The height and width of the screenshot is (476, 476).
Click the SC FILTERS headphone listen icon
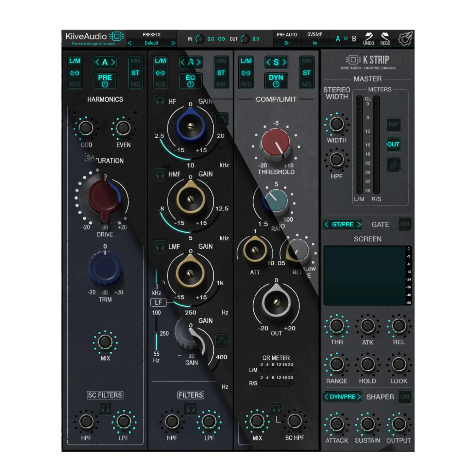105,408
